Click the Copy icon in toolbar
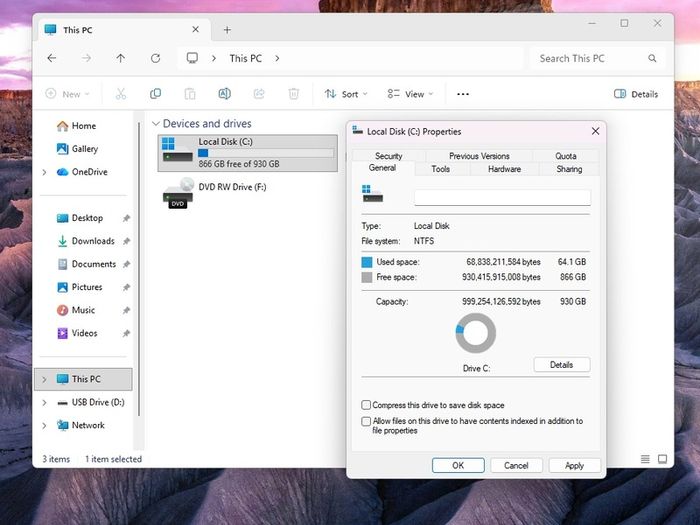Viewport: 700px width, 525px height. click(155, 94)
